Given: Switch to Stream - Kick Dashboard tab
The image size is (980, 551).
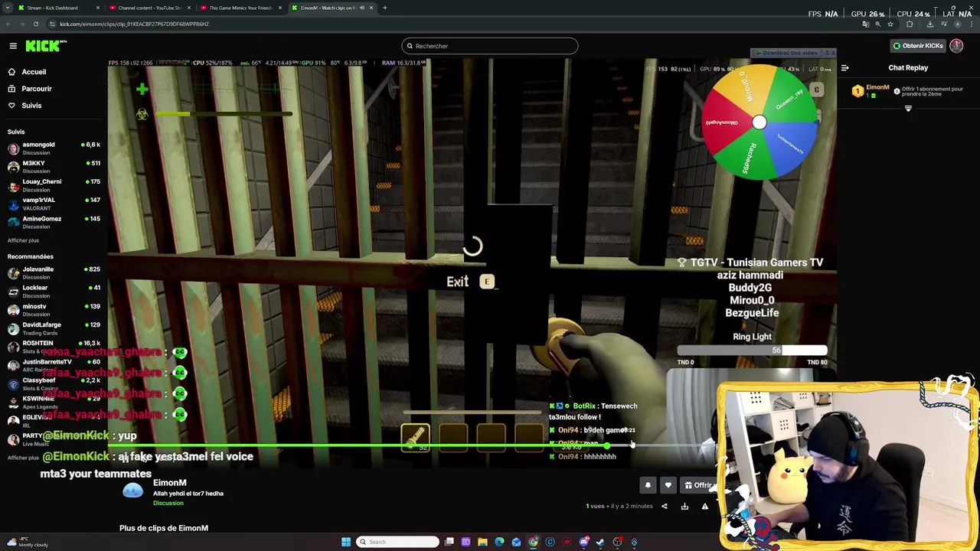Looking at the screenshot, I should click(57, 8).
